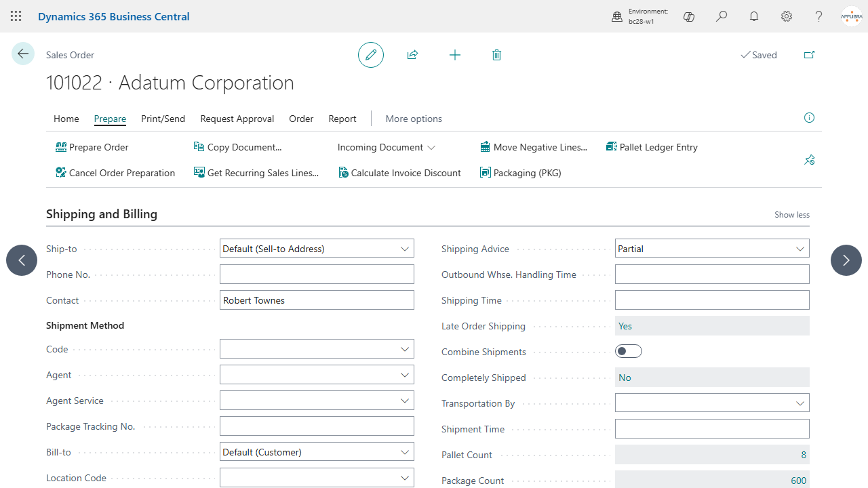The width and height of the screenshot is (868, 488).
Task: Open the settings gear menu
Action: coord(787,16)
